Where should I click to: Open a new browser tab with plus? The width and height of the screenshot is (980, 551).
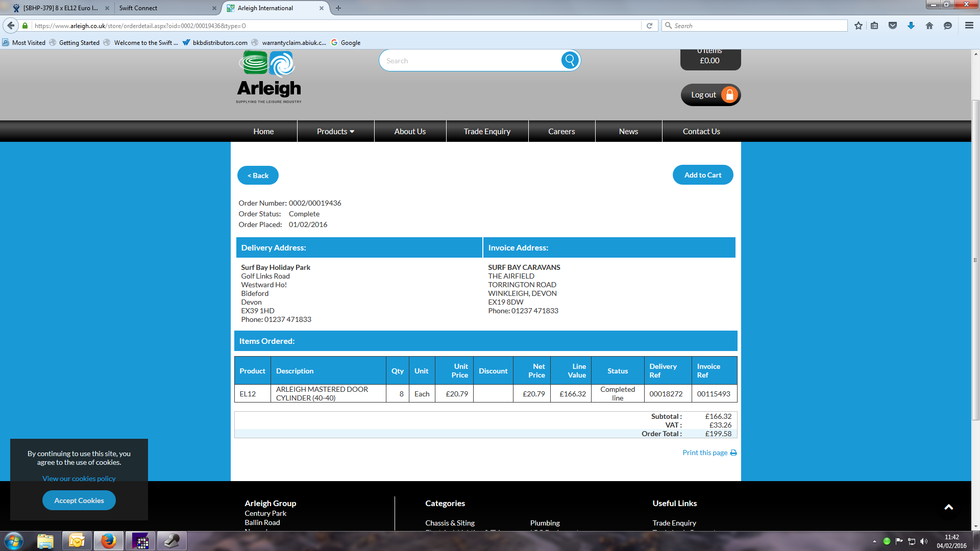338,8
